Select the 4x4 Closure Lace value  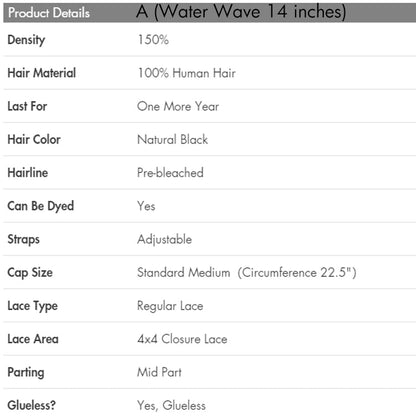click(182, 339)
